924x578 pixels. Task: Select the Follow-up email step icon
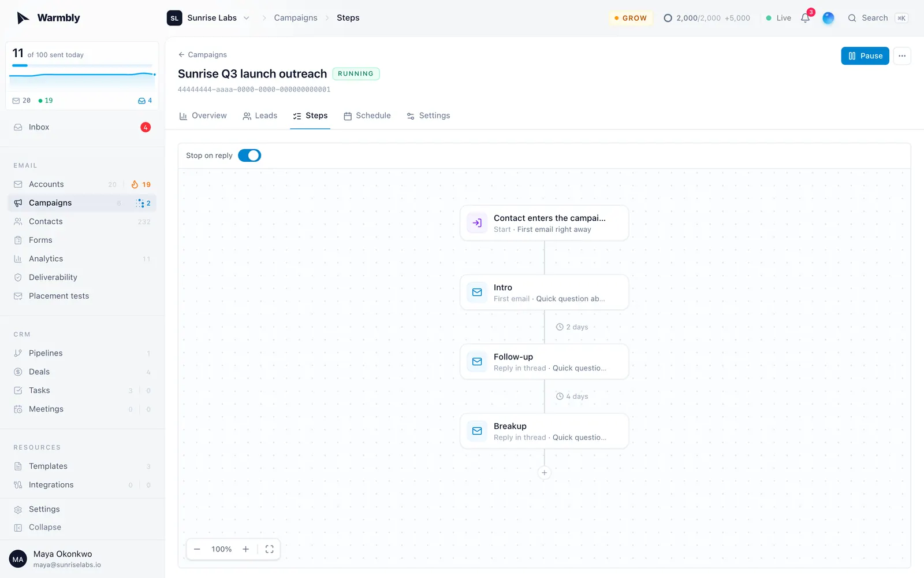click(477, 362)
